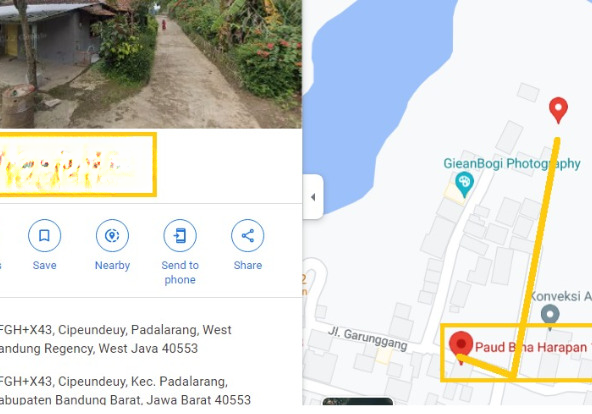This screenshot has width=592, height=414.
Task: Open the Nearby search icon
Action: point(112,235)
